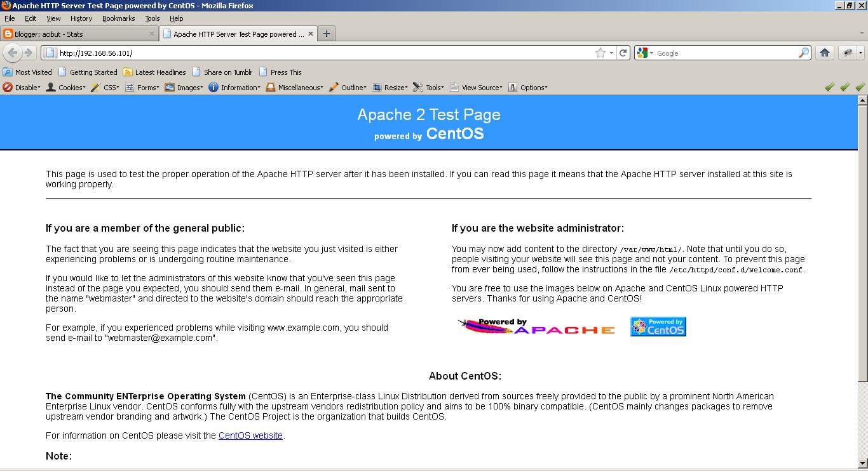Open the Options dropdown in developer toolbar
The image size is (868, 471).
527,88
